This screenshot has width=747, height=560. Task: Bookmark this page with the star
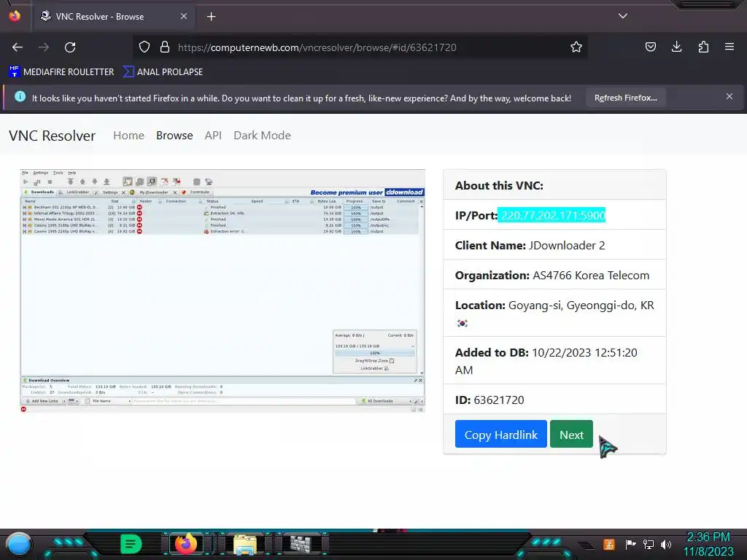pos(576,47)
